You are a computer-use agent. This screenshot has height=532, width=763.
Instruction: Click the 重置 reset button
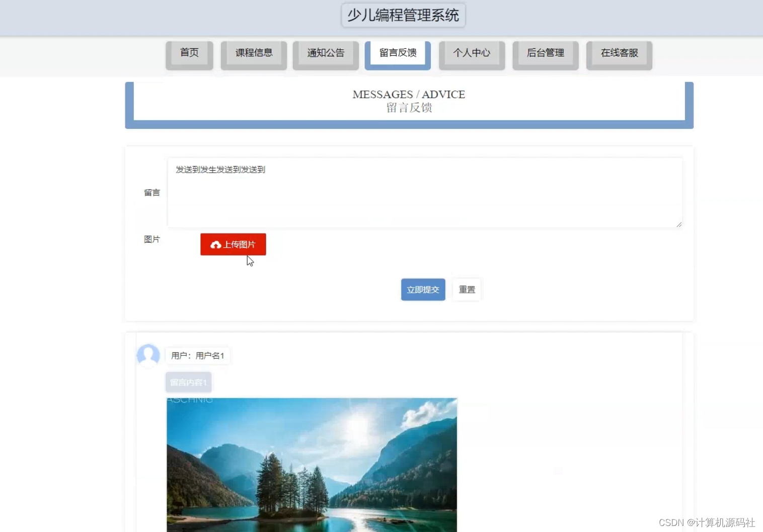coord(467,289)
